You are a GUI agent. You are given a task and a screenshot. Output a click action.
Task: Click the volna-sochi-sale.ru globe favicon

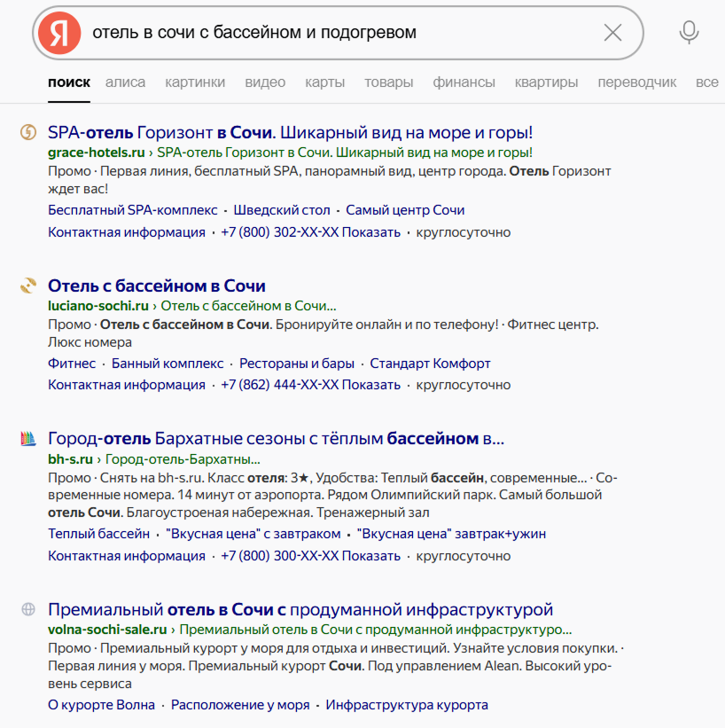point(28,609)
